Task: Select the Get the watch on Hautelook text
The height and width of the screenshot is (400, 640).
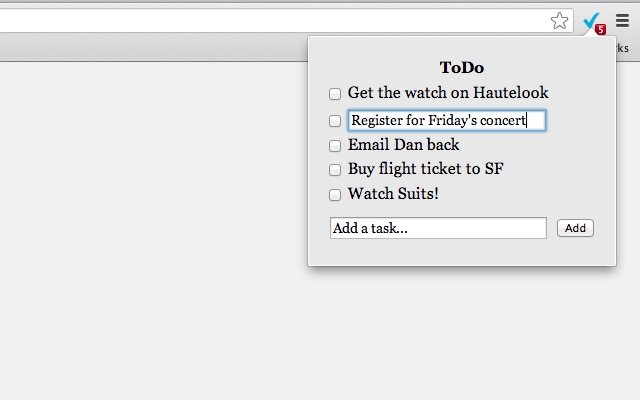Action: point(448,93)
